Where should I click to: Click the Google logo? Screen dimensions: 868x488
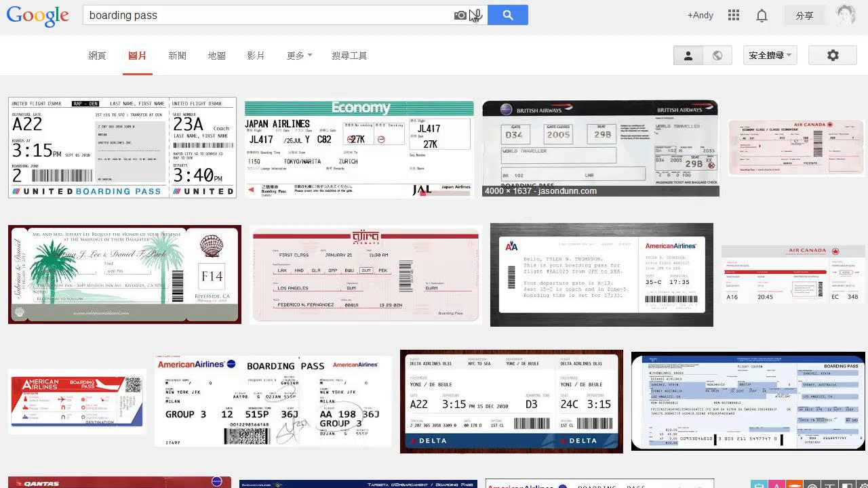pos(38,16)
